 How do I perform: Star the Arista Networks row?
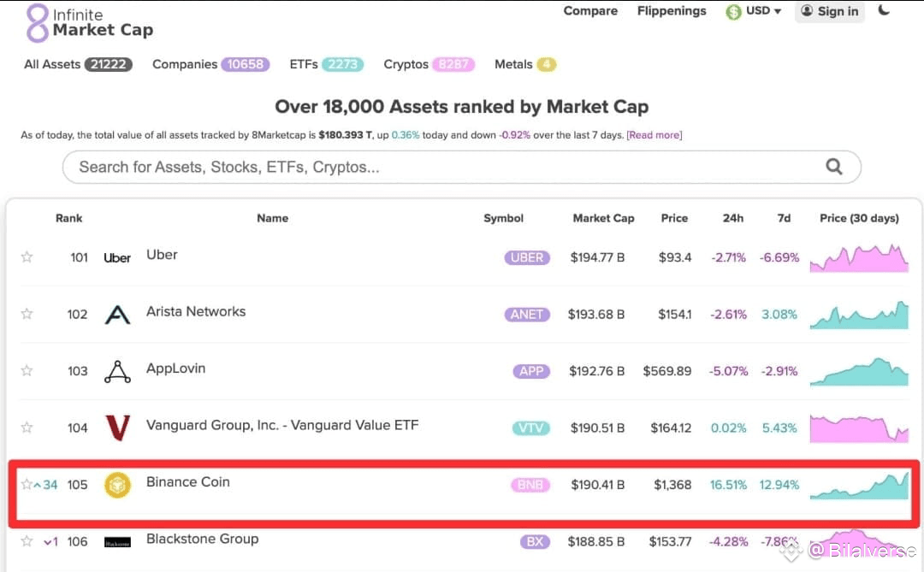click(x=27, y=314)
